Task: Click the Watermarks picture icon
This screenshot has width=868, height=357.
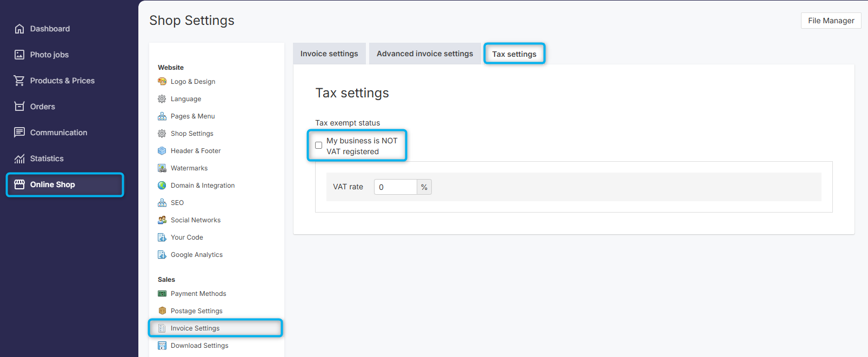Action: (162, 168)
